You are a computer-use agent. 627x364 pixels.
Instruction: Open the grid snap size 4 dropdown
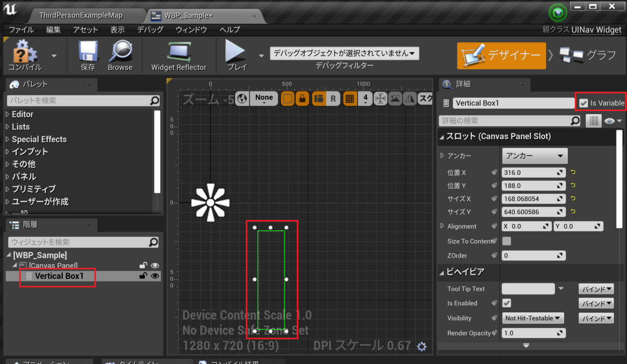click(x=365, y=98)
